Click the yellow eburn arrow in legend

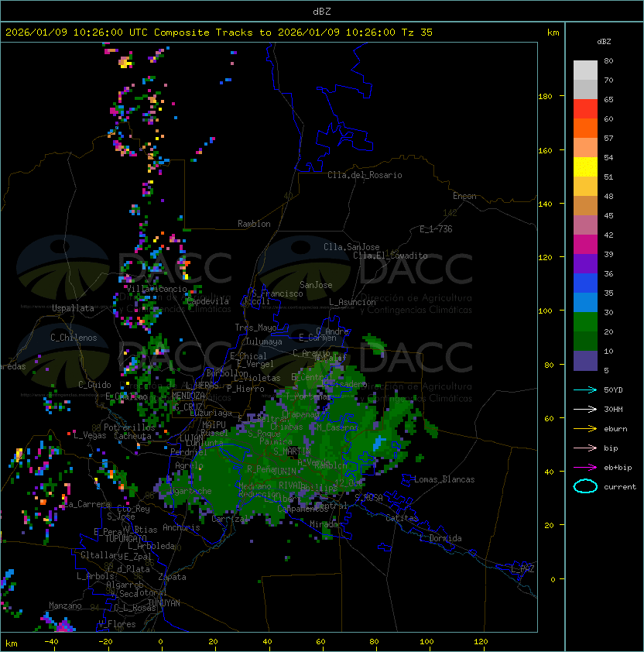(585, 429)
